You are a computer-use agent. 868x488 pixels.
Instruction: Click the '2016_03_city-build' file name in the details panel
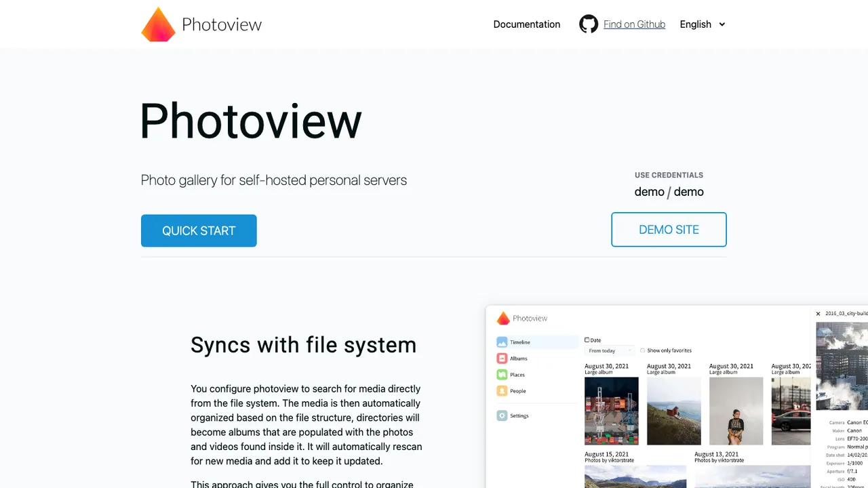tap(846, 314)
